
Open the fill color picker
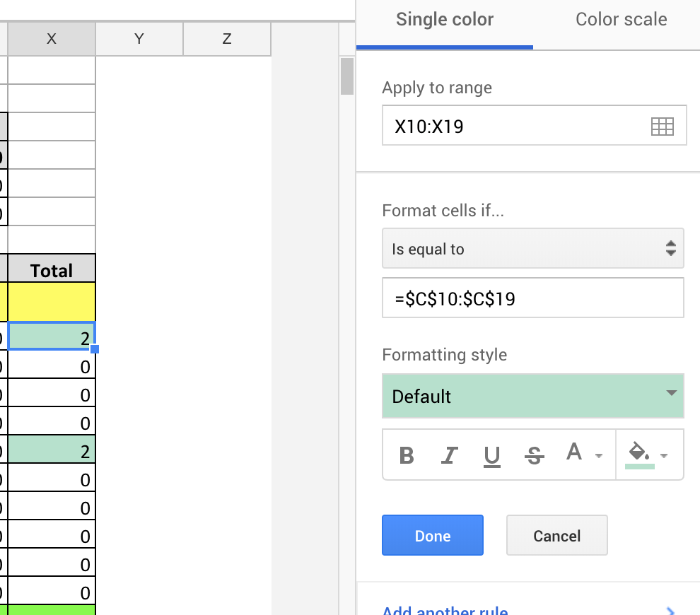pyautogui.click(x=648, y=455)
